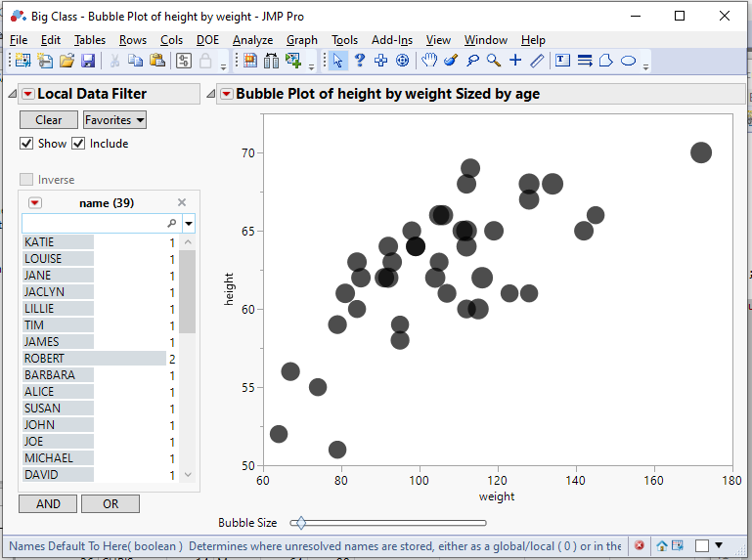
Task: Collapse the Bubble Plot outline triangle
Action: click(210, 94)
